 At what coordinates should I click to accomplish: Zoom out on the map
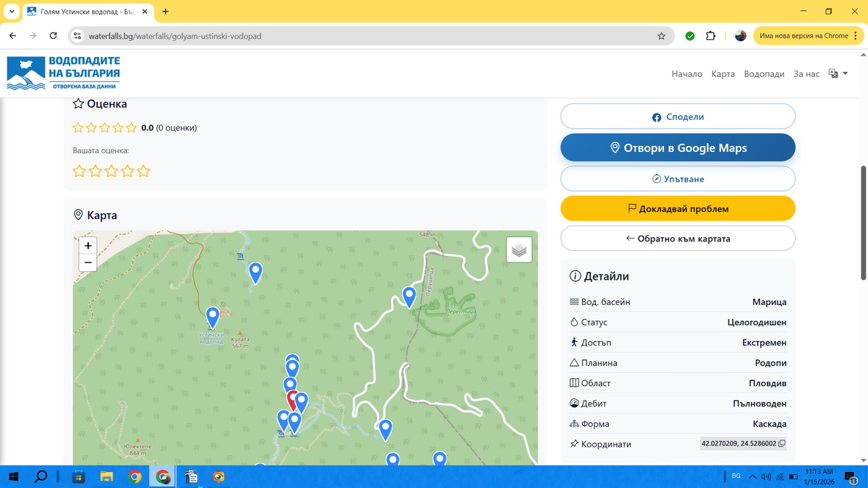pos(88,262)
